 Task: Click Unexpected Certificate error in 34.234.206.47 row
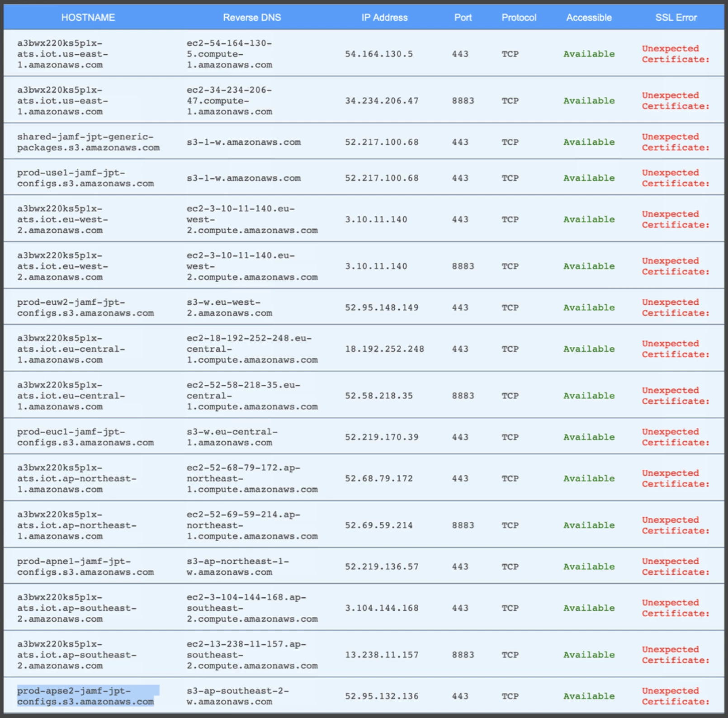[x=676, y=101]
